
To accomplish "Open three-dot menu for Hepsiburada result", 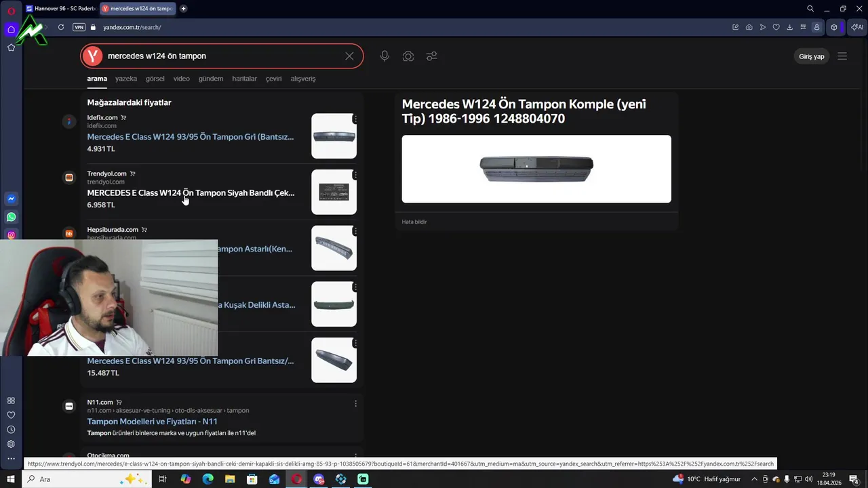I will tap(355, 231).
